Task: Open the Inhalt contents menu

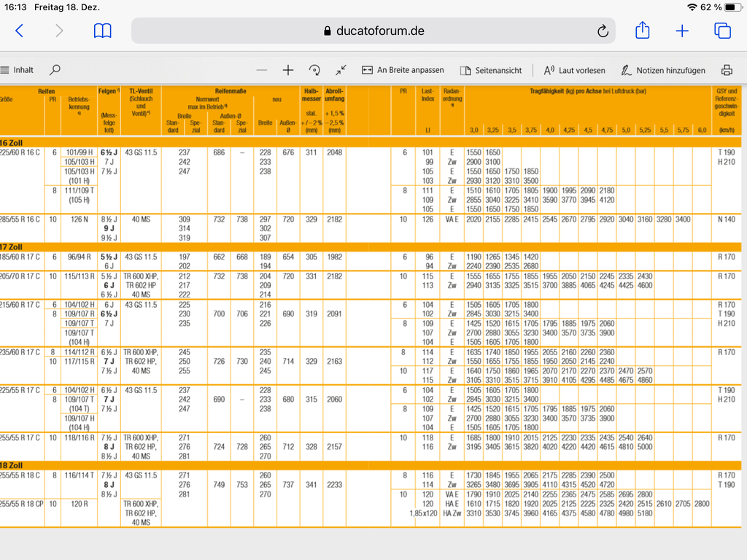Action: coord(18,70)
